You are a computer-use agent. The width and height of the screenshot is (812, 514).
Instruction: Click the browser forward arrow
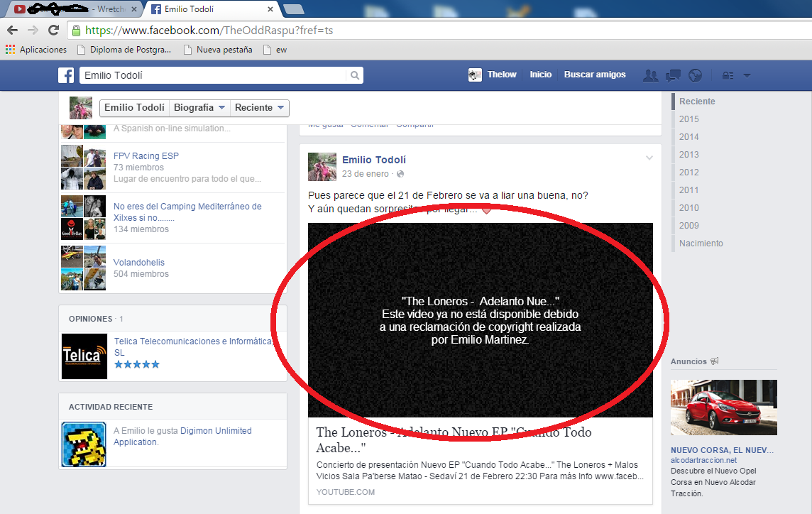point(33,30)
